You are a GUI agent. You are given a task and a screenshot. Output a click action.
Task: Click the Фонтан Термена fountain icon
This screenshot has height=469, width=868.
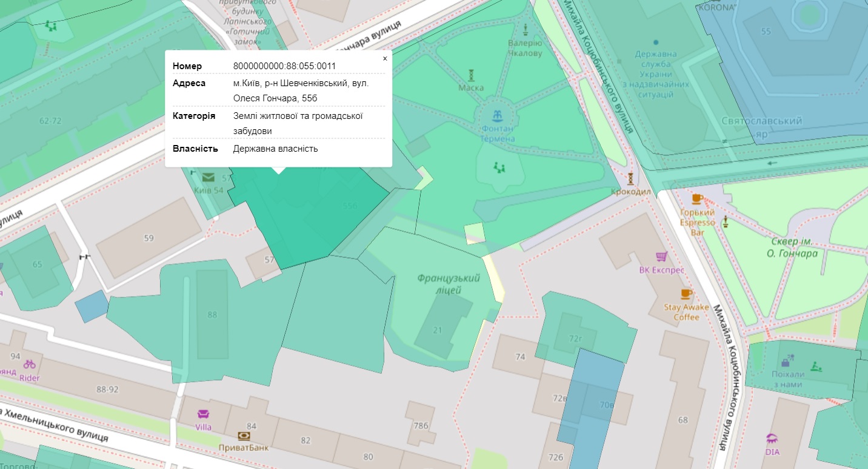498,115
